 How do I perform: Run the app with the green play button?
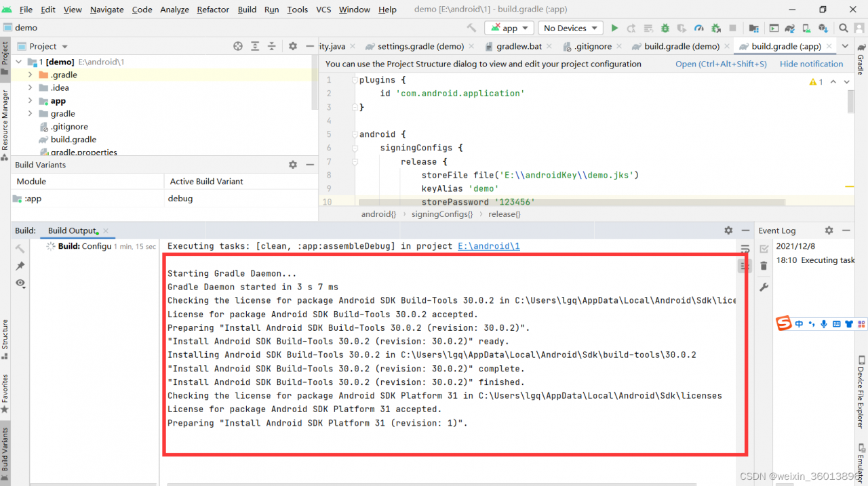(614, 28)
